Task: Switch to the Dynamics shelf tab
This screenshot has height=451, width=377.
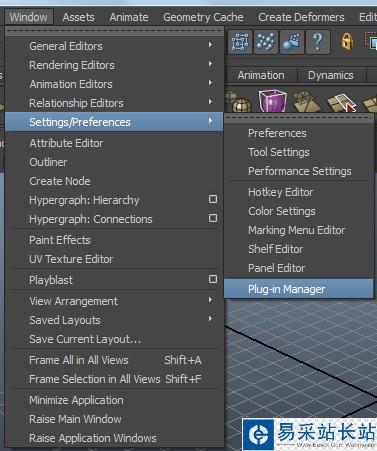Action: (x=331, y=75)
